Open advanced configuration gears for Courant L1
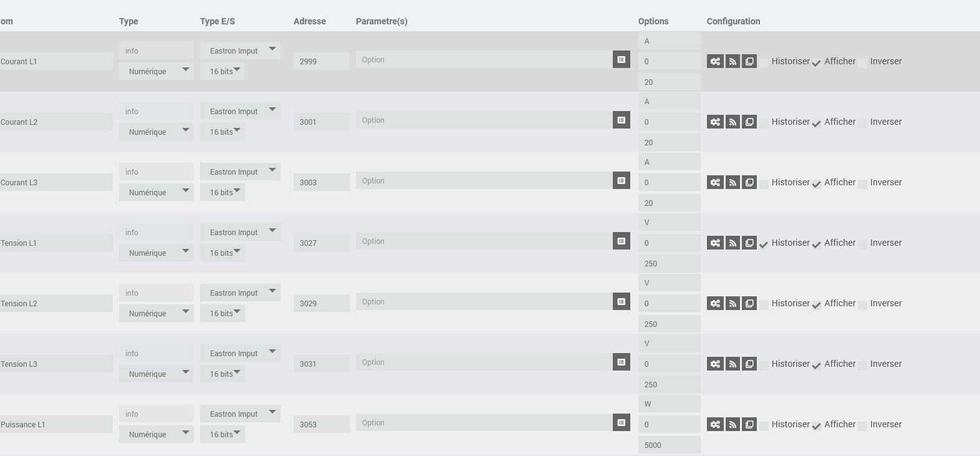The height and width of the screenshot is (456, 980). click(715, 61)
